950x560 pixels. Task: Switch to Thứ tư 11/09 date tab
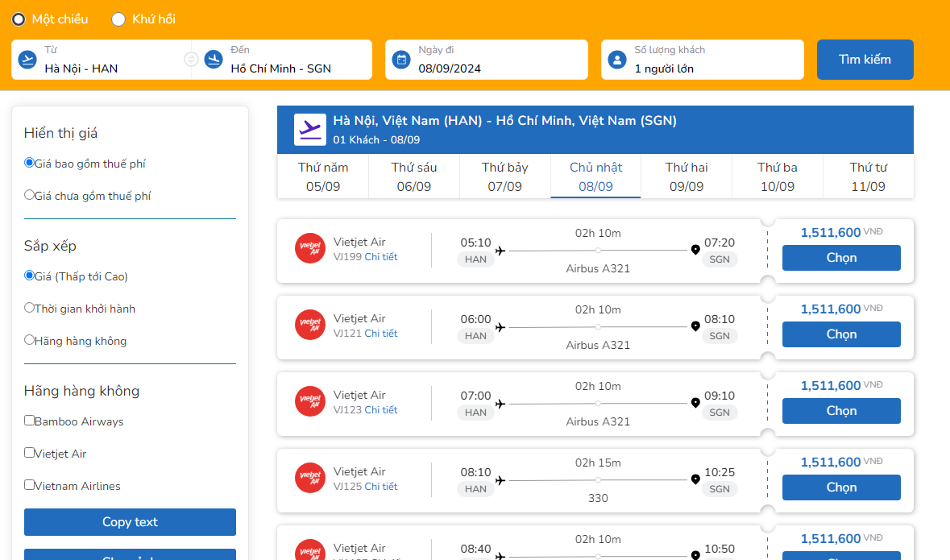(x=868, y=176)
